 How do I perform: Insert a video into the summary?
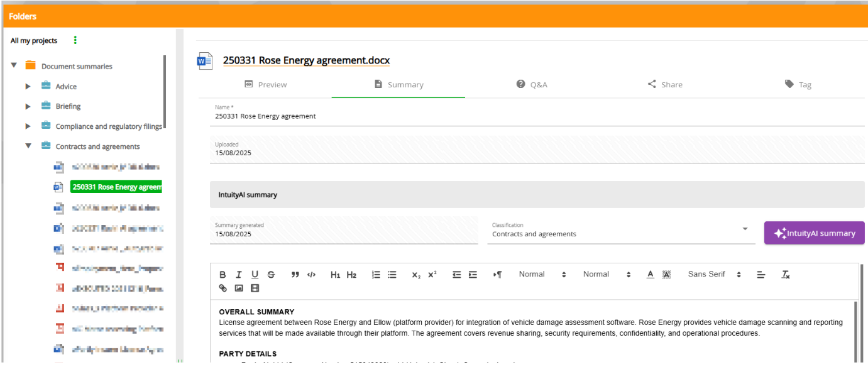255,289
